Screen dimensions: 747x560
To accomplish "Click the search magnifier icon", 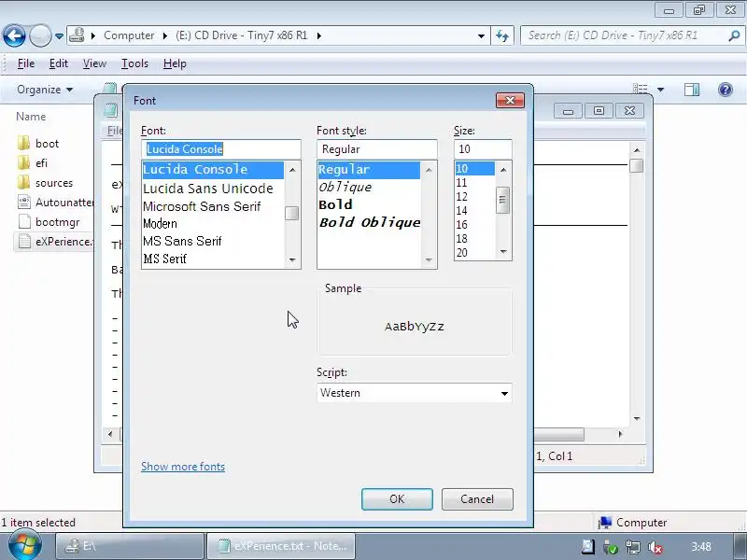I will (734, 35).
